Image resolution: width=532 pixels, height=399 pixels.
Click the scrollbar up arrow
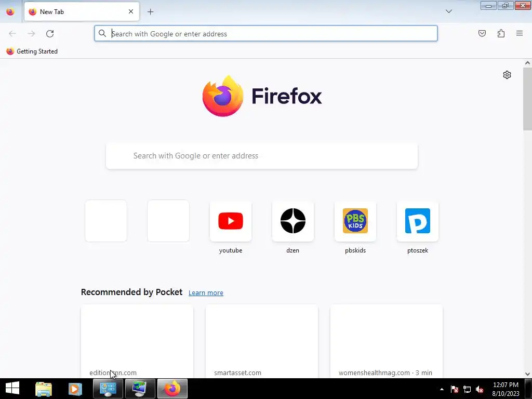[527, 63]
